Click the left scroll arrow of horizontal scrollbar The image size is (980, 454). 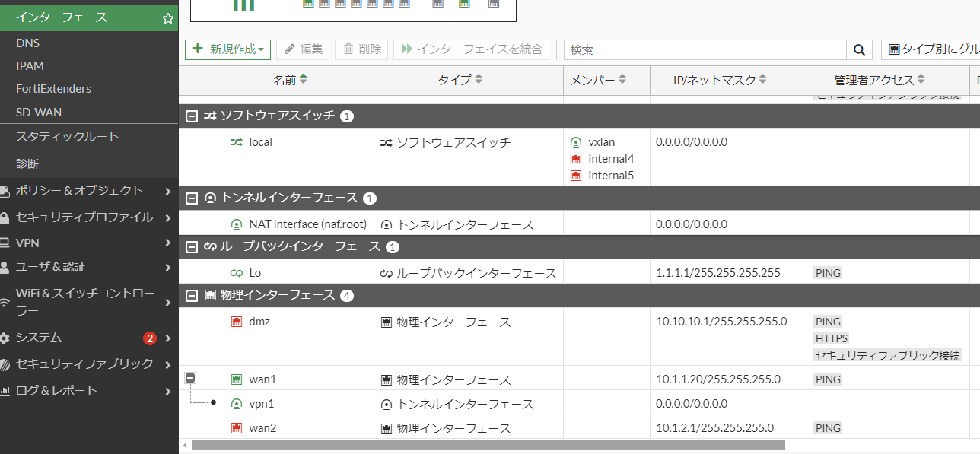click(184, 445)
